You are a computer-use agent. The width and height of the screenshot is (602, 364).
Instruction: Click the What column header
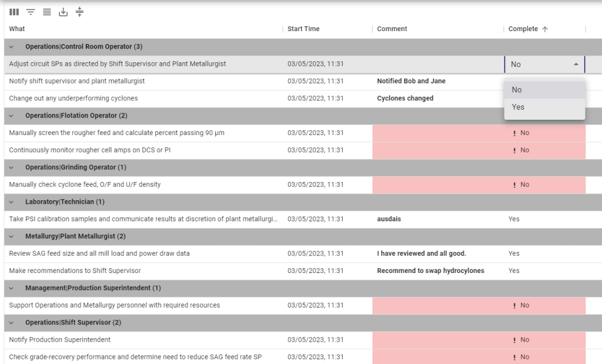(x=17, y=29)
